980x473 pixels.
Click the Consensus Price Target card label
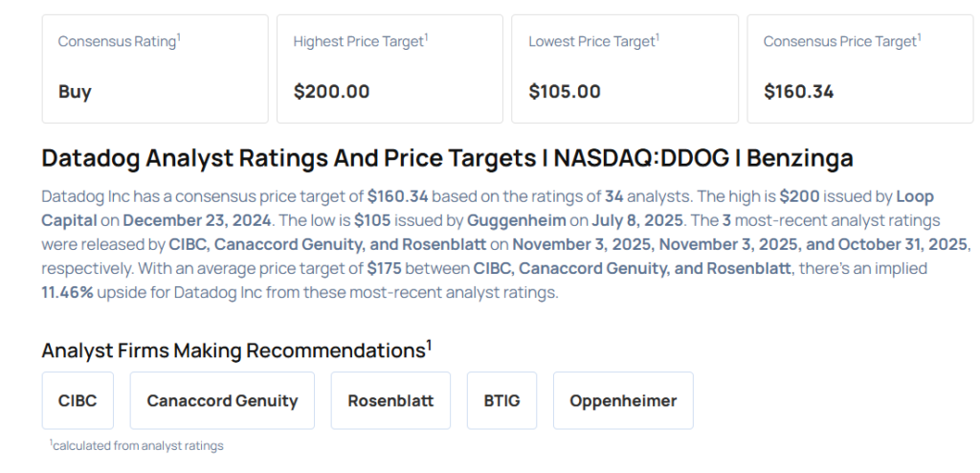coord(841,41)
